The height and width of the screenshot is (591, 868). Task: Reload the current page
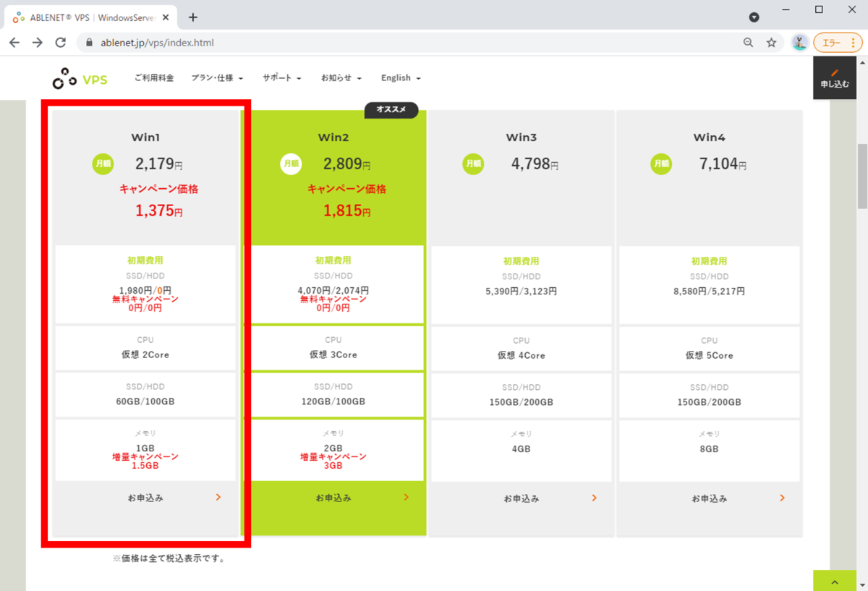tap(61, 43)
